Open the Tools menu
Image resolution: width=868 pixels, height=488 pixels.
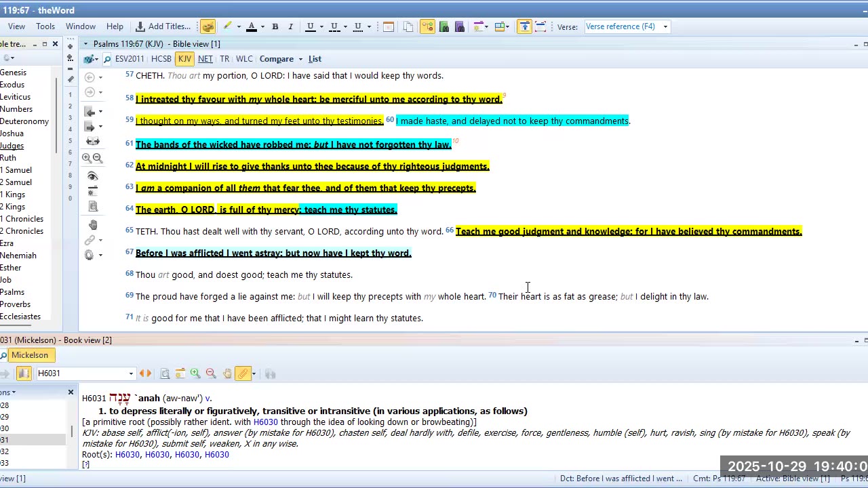pyautogui.click(x=45, y=26)
